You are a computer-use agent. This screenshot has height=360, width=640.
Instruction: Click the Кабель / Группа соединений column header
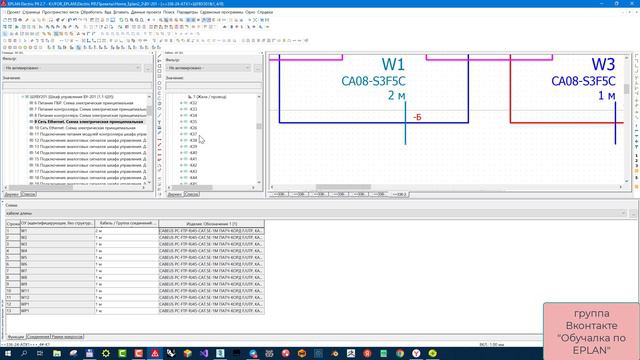click(127, 223)
